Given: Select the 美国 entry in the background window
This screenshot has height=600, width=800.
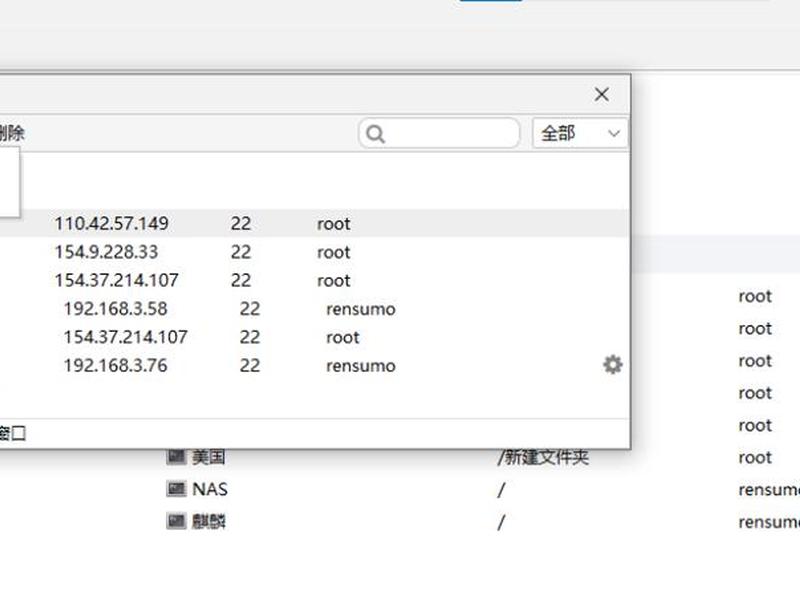Looking at the screenshot, I should pyautogui.click(x=209, y=457).
